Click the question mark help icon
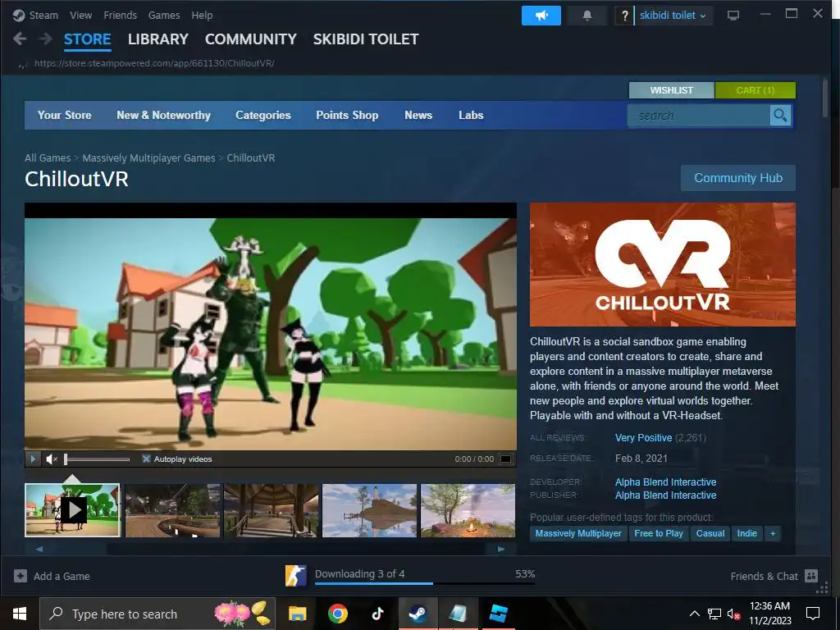840x630 pixels. click(624, 16)
